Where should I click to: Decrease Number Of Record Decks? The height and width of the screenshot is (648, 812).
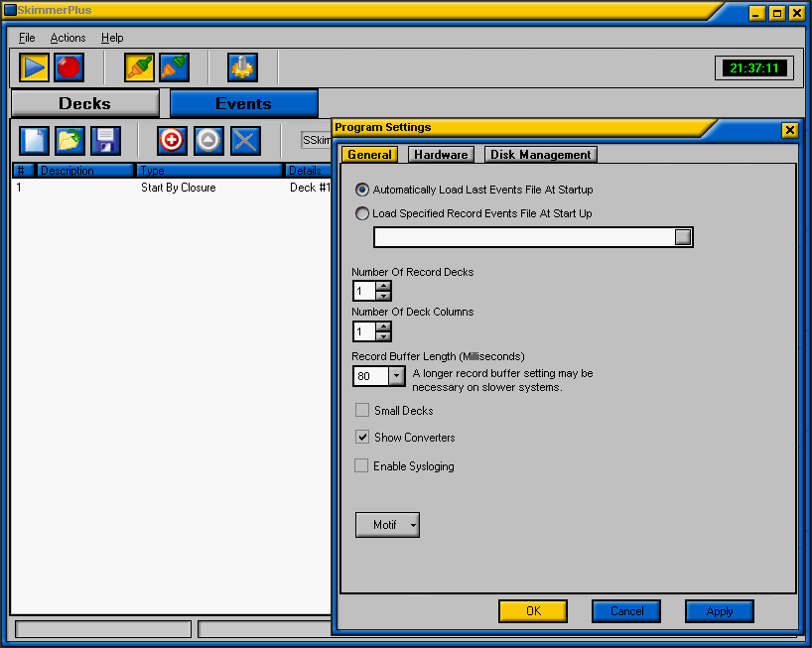(383, 296)
